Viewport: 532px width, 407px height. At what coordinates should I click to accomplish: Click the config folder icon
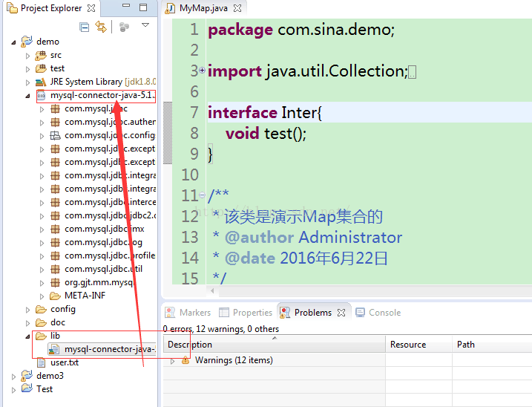click(x=41, y=309)
